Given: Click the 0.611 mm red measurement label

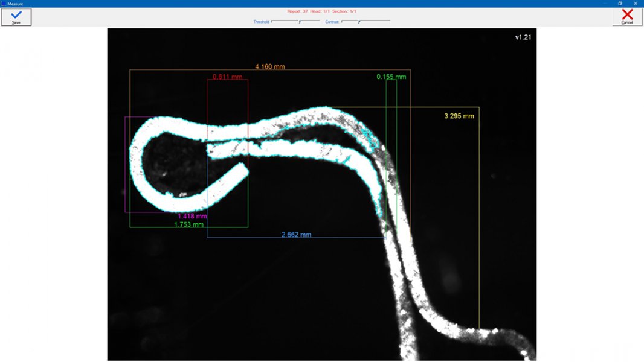Looking at the screenshot, I should click(x=228, y=77).
